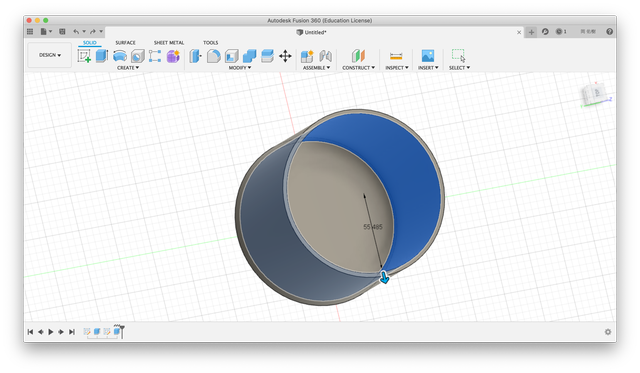Expand the File menu dropdown arrow
640x373 pixels.
(50, 31)
